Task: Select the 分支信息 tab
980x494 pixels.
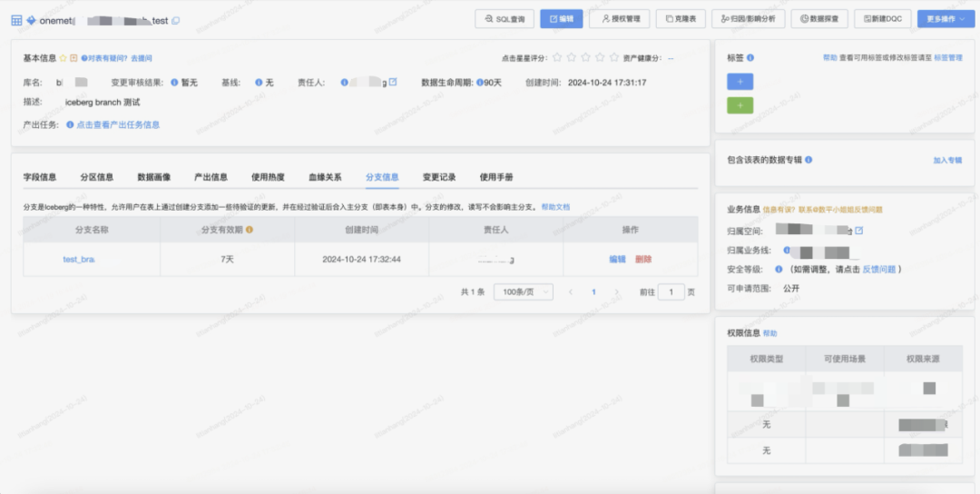Action: [x=383, y=178]
